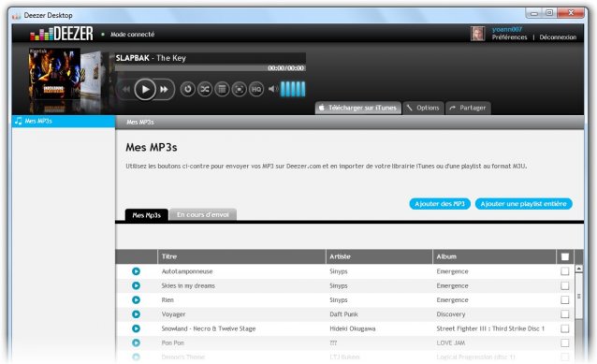Play the Voyager track
This screenshot has height=364, width=597.
pos(136,314)
